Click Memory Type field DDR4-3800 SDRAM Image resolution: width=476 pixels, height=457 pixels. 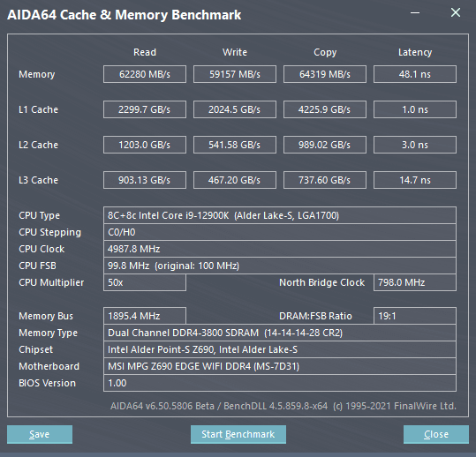click(280, 333)
